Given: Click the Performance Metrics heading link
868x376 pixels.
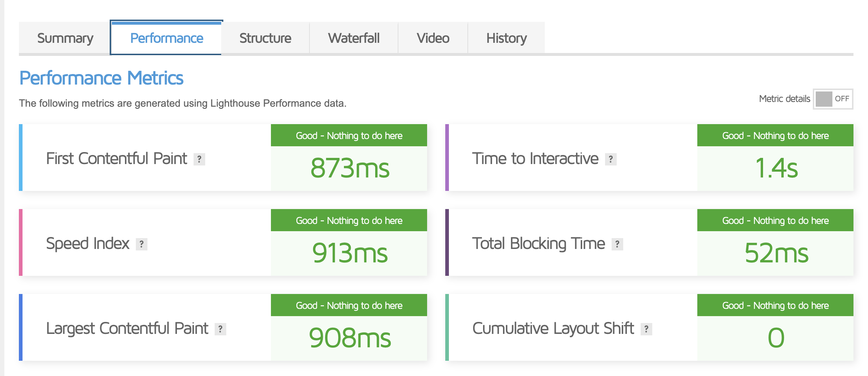Looking at the screenshot, I should pos(101,77).
